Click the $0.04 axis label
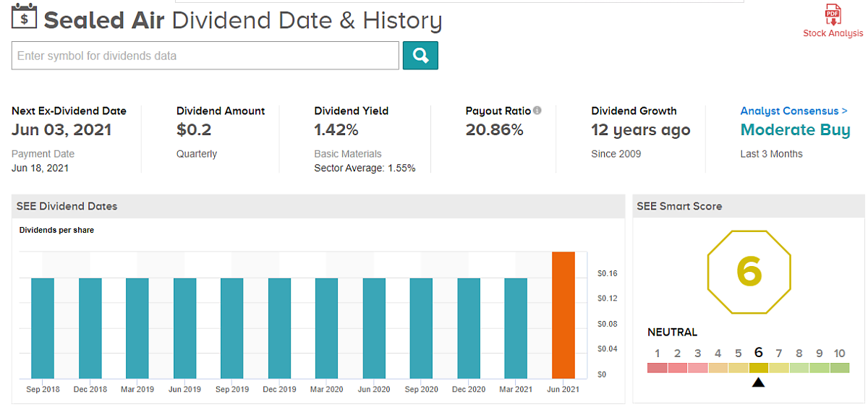The height and width of the screenshot is (407, 868). pyautogui.click(x=608, y=349)
